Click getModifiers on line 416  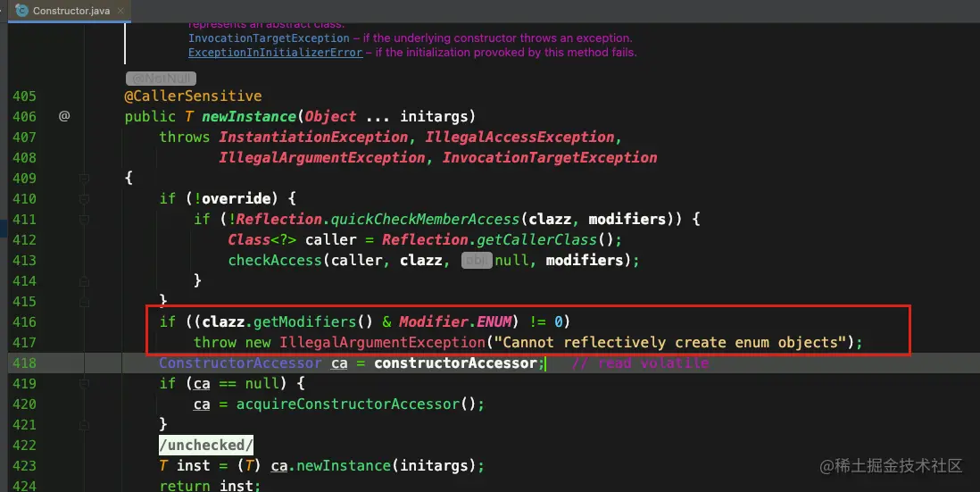(x=304, y=322)
